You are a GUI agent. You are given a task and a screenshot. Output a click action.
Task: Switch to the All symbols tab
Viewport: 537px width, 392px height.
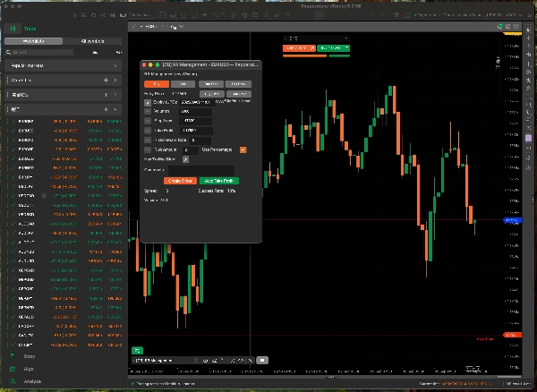point(94,41)
